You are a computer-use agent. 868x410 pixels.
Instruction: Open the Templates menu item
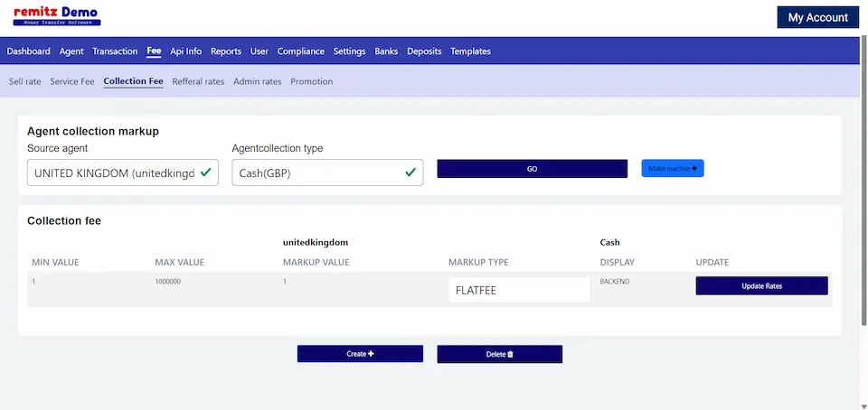[x=470, y=51]
